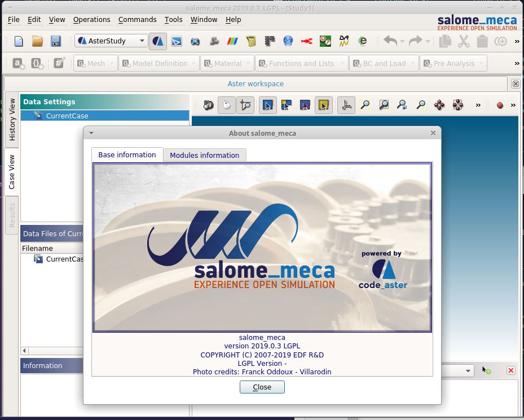Click the red X in the bottom bar
Image resolution: width=524 pixels, height=420 pixels.
click(x=511, y=370)
